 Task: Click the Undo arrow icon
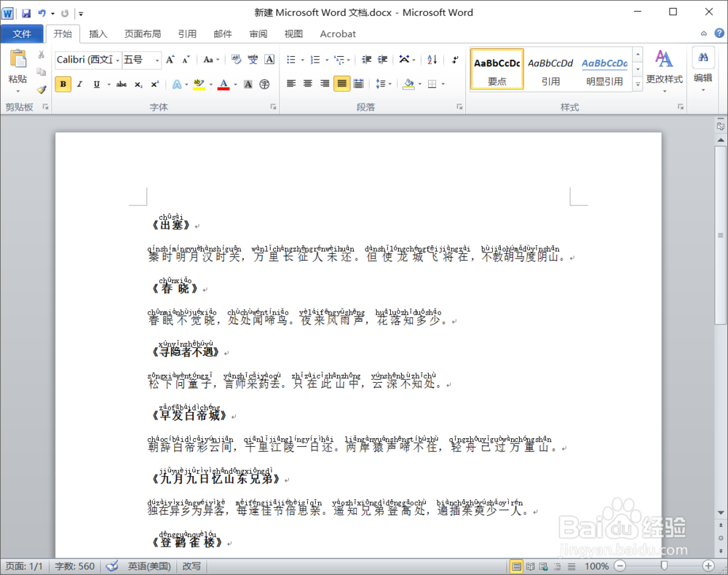click(x=41, y=13)
